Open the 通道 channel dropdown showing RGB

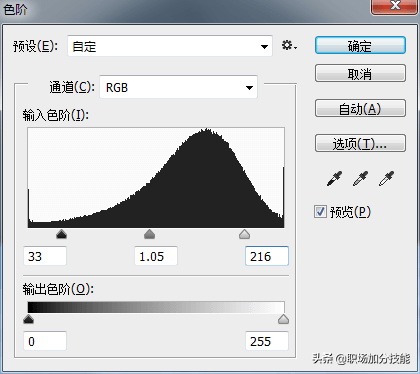click(178, 87)
